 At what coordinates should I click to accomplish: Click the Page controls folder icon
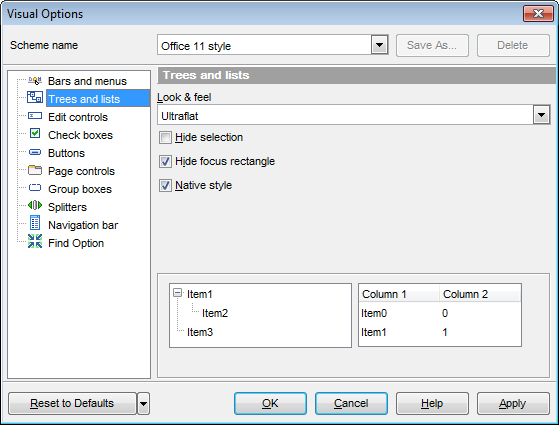[x=35, y=170]
